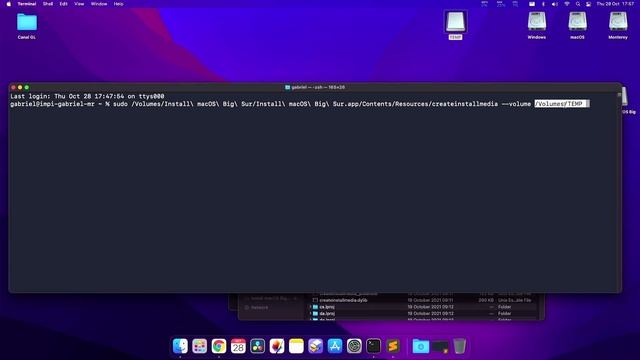This screenshot has width=640, height=360.
Task: Click the Terminal icon in the Dock
Action: (x=373, y=346)
